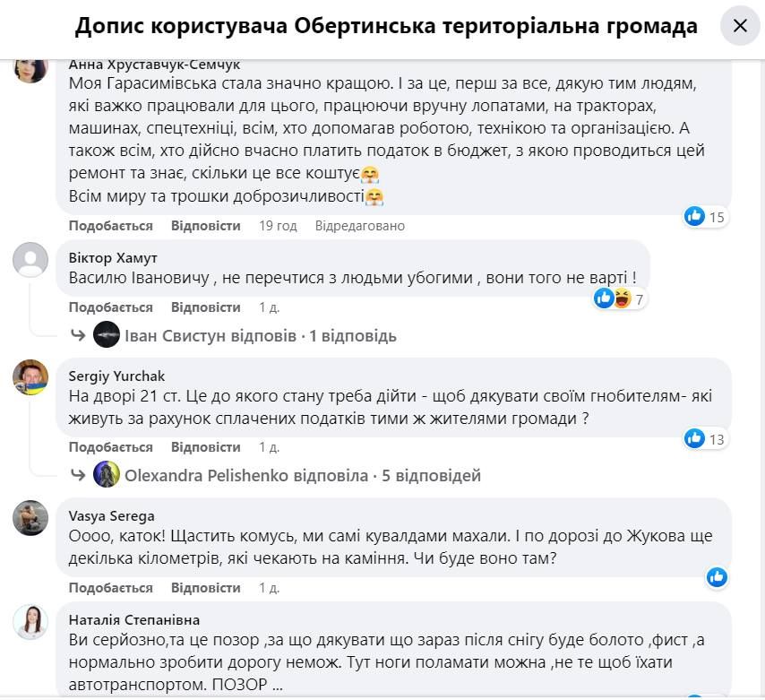Screen dimensions: 765x700
Task: Click Vasya Serega's profile picture
Action: coord(32,516)
